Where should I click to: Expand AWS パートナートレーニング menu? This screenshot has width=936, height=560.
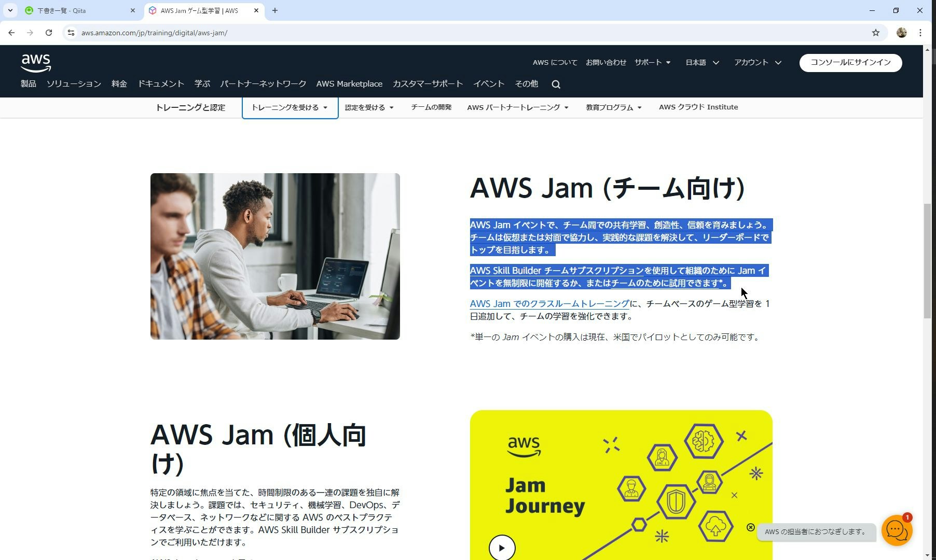[x=518, y=107]
